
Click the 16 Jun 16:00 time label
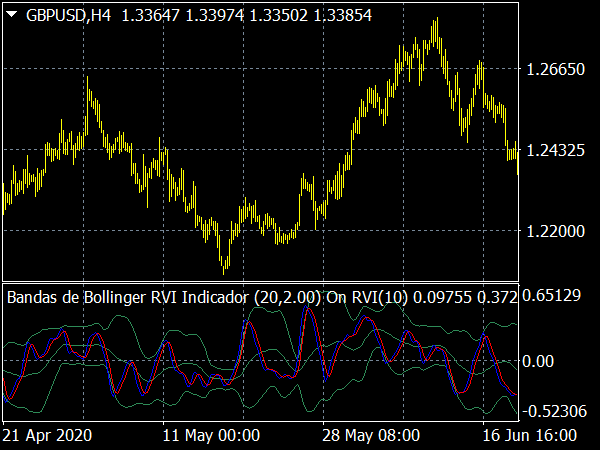click(530, 435)
